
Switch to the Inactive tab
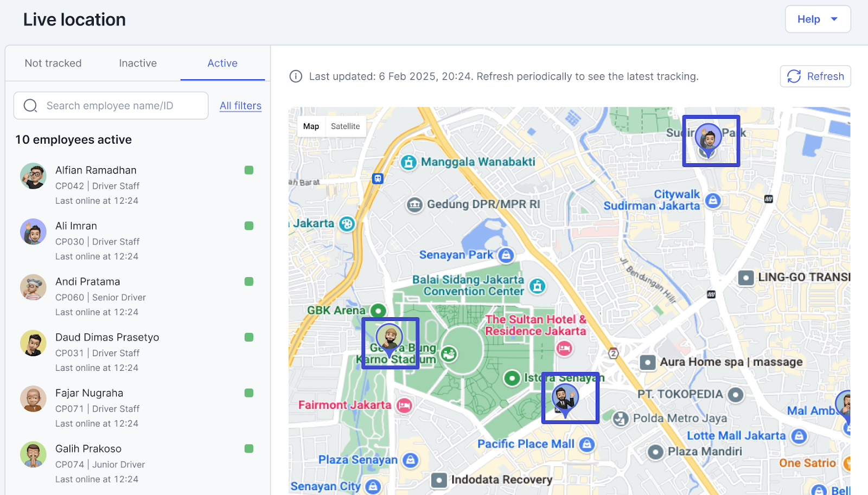(137, 63)
